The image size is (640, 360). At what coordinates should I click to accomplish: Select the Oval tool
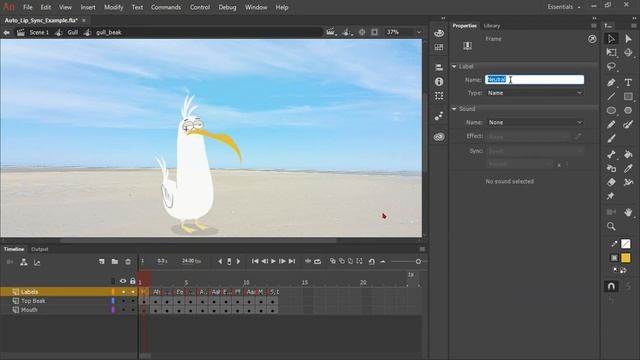pos(611,110)
